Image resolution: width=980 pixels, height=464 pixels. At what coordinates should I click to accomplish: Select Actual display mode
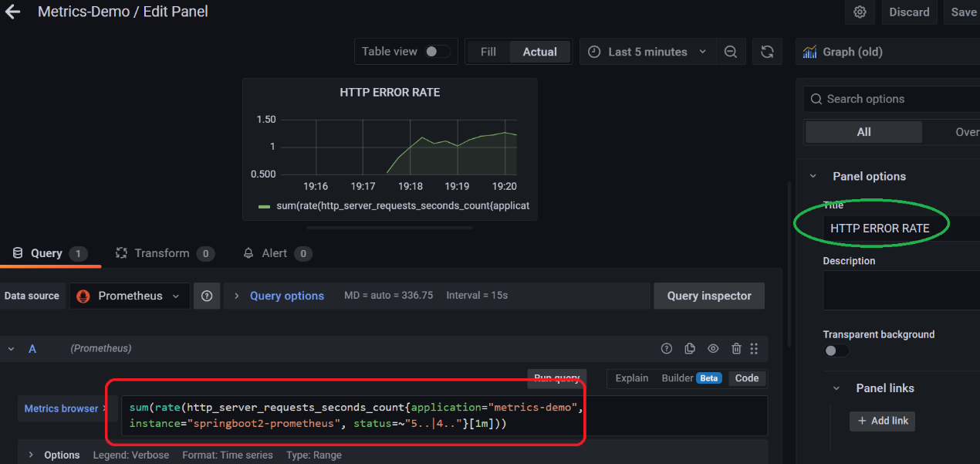[540, 52]
